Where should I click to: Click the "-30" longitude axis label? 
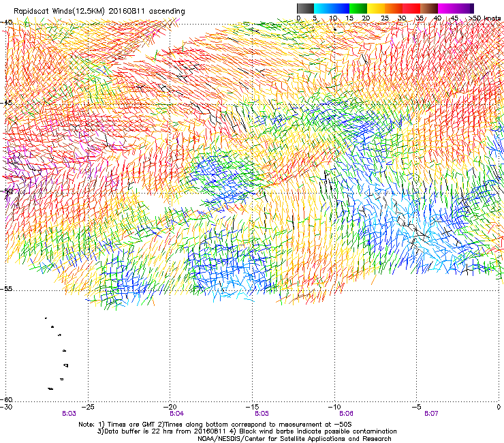(6, 407)
